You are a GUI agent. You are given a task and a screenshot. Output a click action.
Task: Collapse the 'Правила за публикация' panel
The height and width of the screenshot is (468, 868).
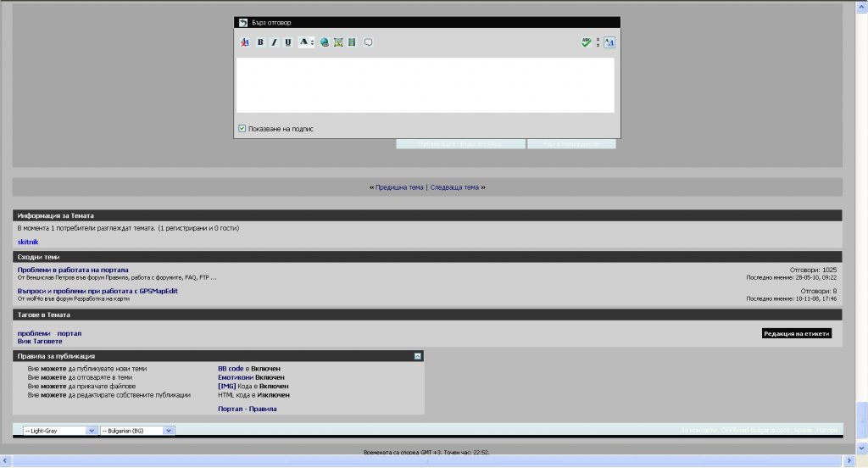(418, 356)
